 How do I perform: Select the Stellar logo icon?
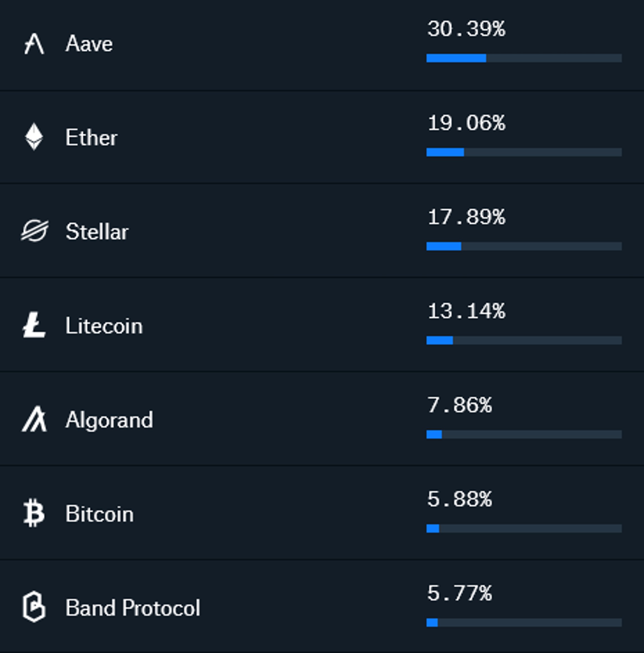[x=35, y=231]
